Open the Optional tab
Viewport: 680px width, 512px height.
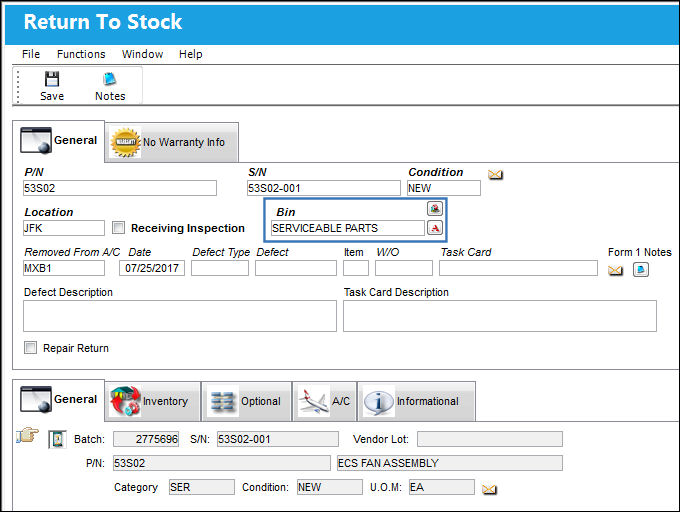[x=246, y=401]
